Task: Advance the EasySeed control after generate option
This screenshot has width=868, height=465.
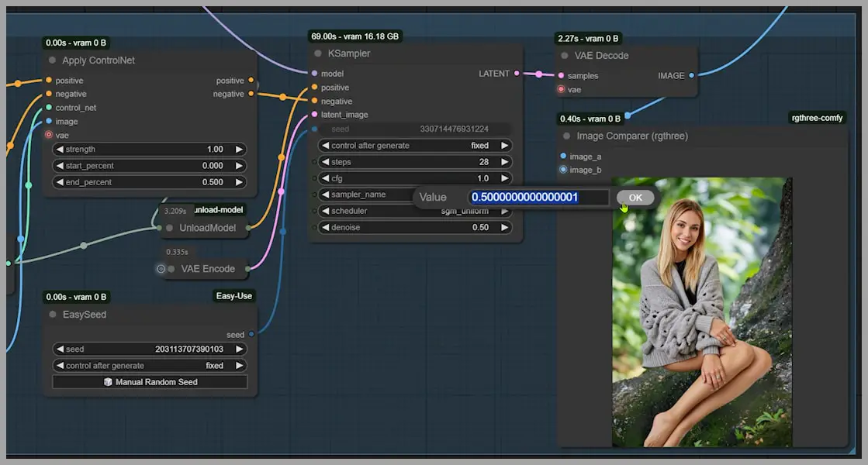Action: point(239,366)
